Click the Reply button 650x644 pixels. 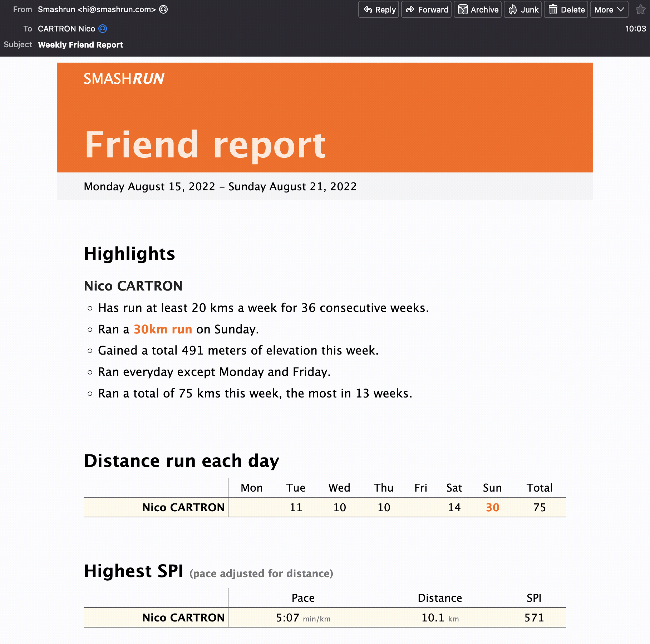[x=379, y=10]
